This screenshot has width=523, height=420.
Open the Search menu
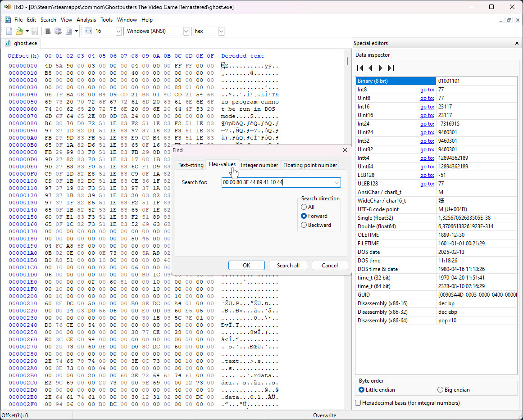click(x=48, y=20)
